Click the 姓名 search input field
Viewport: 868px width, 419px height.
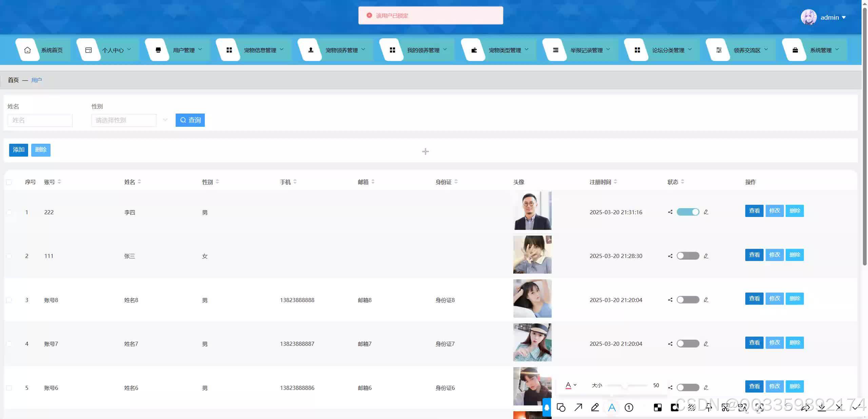coord(40,120)
